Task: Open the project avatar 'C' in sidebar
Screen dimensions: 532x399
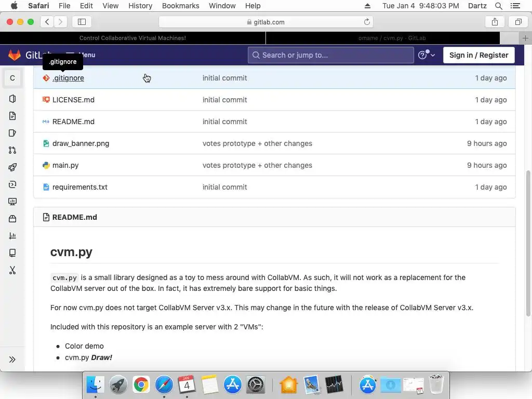Action: (x=12, y=78)
